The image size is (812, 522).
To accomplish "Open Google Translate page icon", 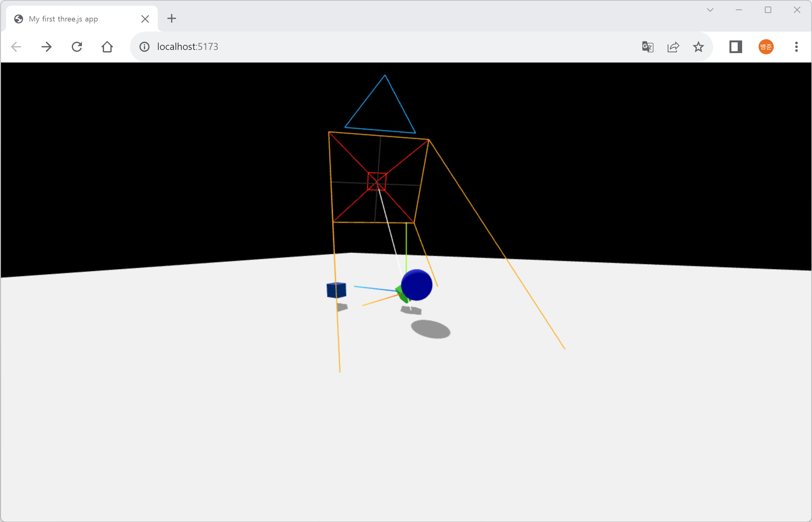I will [x=648, y=47].
